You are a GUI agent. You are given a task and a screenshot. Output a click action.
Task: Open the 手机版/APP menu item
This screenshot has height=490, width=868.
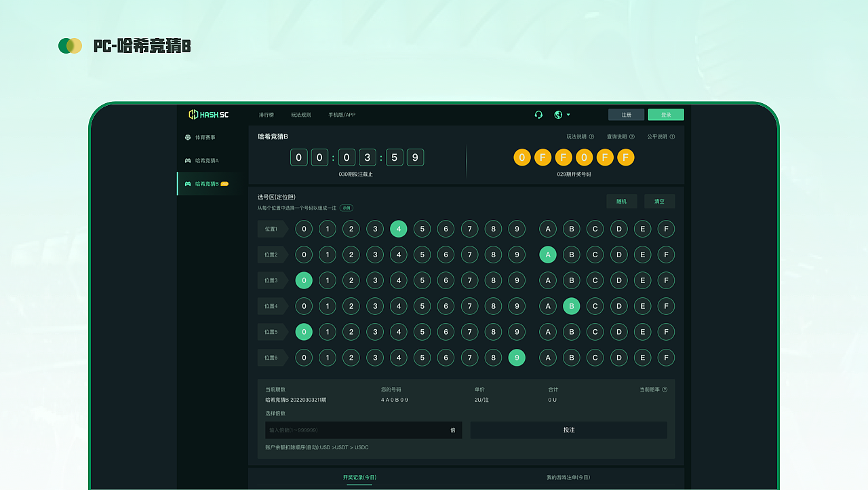(x=342, y=115)
